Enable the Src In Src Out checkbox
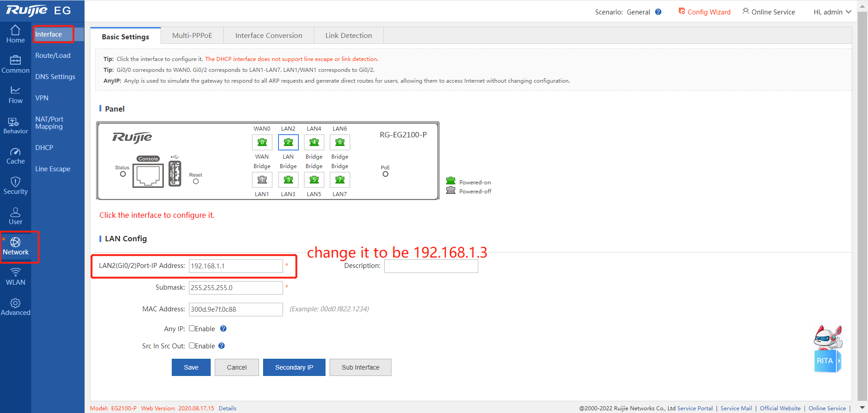Viewport: 868px width, 413px height. (x=192, y=346)
